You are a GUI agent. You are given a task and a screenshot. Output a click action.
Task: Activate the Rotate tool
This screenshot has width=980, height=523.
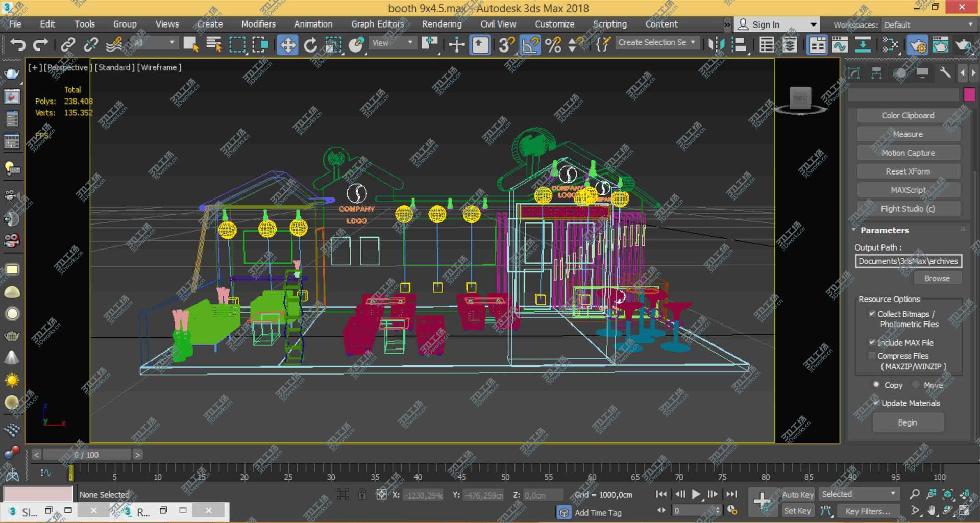coord(310,45)
